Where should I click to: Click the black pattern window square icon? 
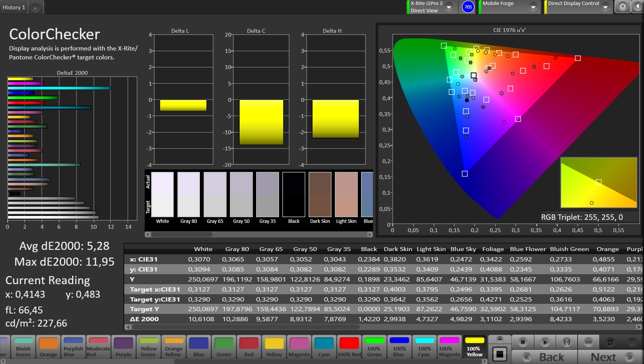499,354
